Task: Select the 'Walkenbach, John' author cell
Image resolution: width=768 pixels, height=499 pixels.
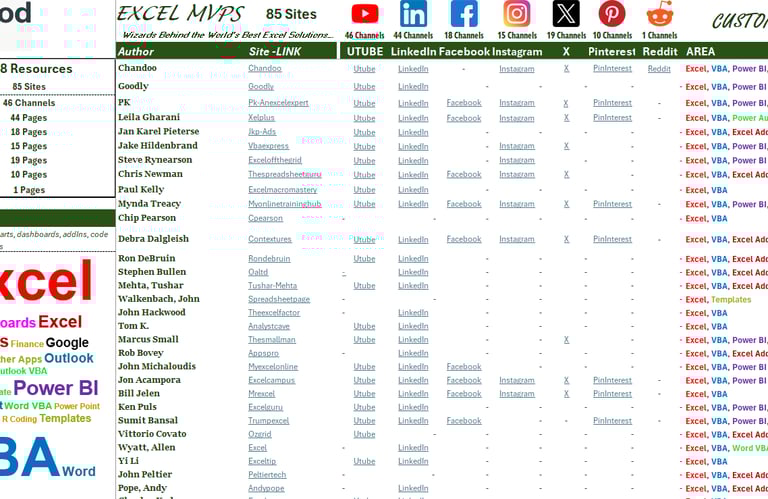Action: tap(159, 299)
